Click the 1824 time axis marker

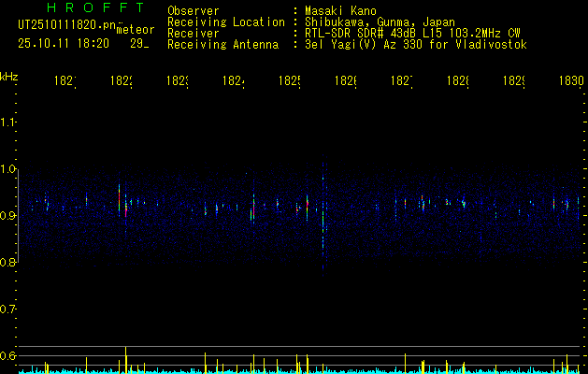[234, 80]
